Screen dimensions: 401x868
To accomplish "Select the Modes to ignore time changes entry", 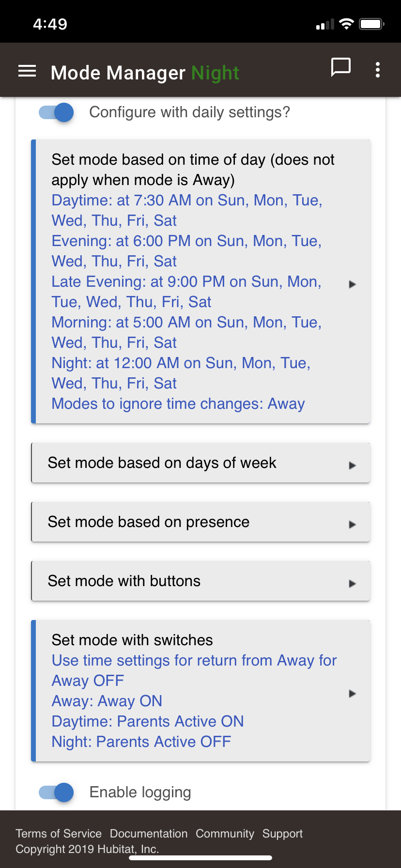I will [x=178, y=404].
